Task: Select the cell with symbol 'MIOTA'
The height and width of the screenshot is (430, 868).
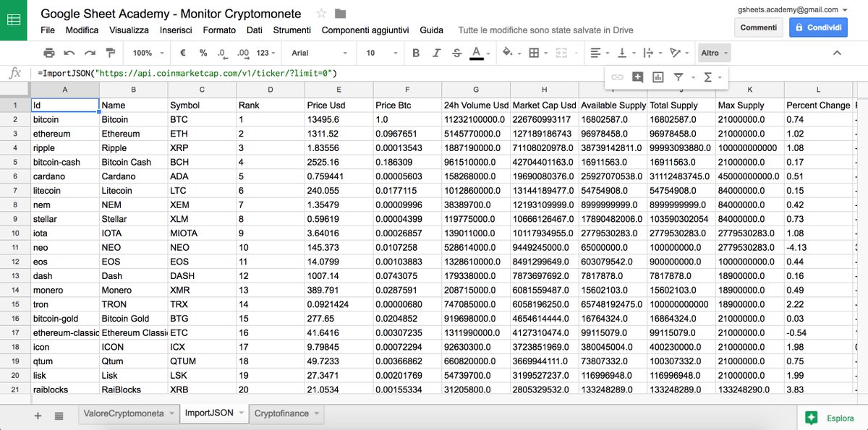Action: [202, 233]
